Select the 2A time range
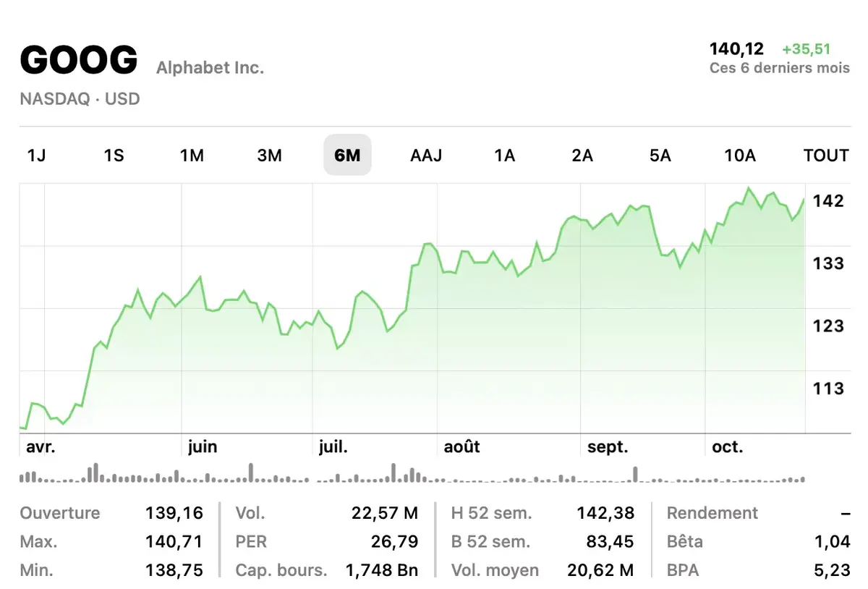868x589 pixels. coord(582,155)
